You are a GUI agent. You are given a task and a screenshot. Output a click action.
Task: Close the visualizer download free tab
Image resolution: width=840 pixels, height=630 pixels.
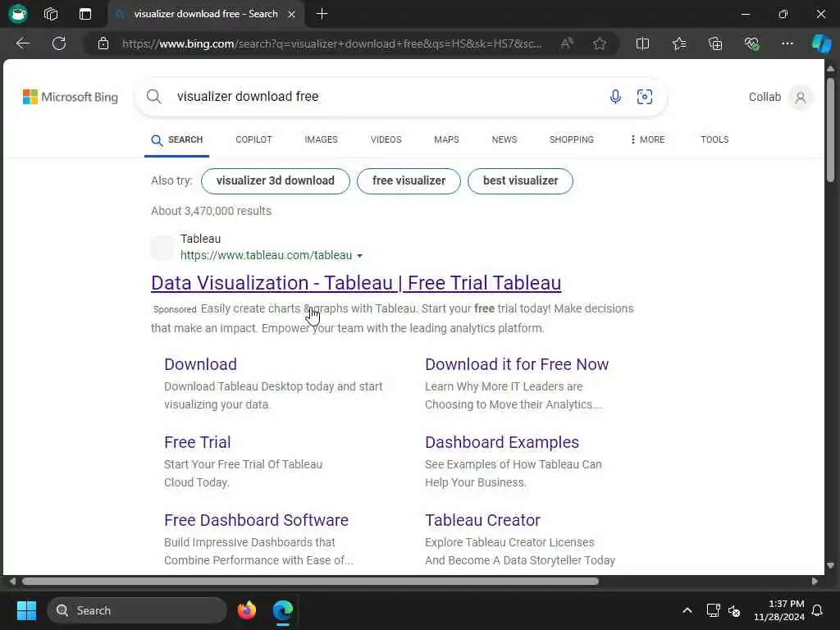(x=291, y=14)
